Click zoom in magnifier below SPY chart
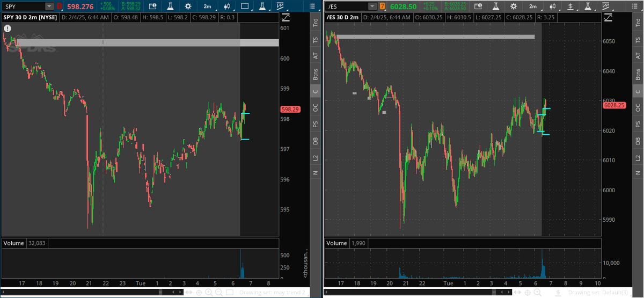 pyautogui.click(x=208, y=293)
